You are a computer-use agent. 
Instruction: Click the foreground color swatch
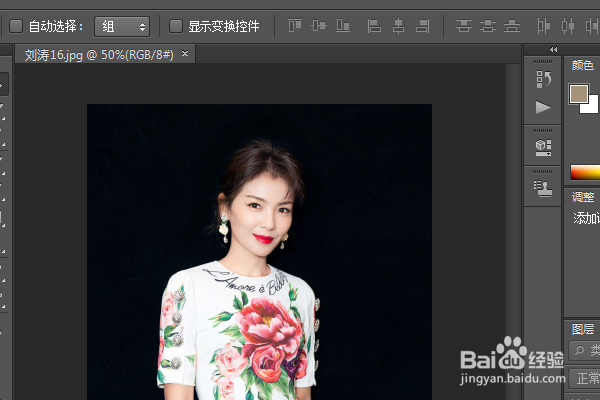(x=578, y=93)
